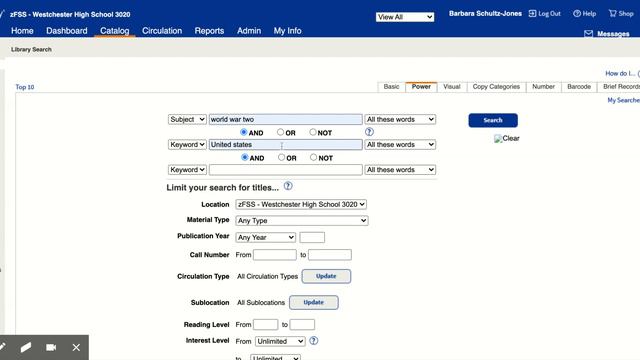
Task: Click the Clear image button
Action: point(507,138)
